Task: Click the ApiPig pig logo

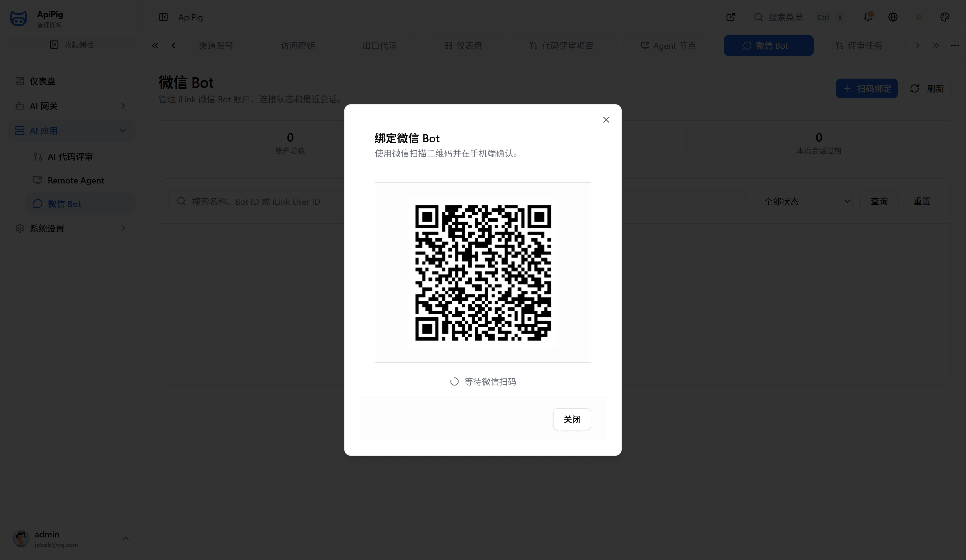Action: (x=18, y=18)
